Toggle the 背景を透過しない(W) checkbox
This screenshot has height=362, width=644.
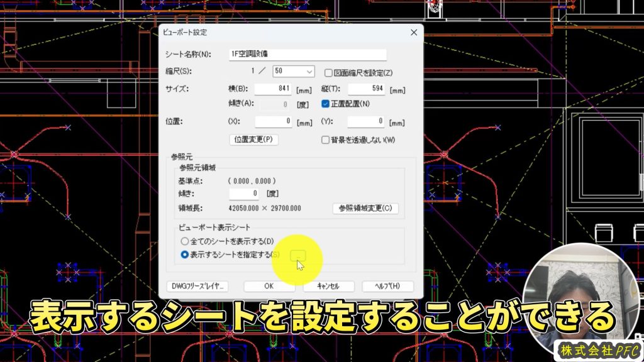point(325,140)
